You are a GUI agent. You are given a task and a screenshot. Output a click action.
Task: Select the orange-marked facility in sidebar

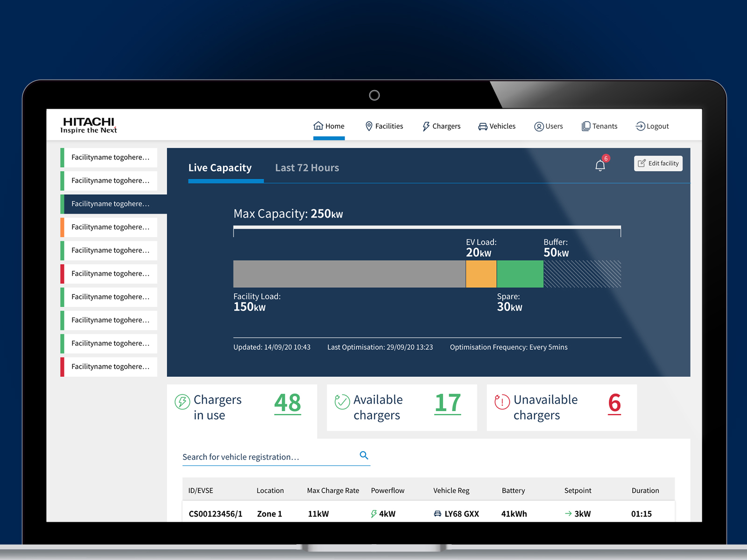[109, 227]
